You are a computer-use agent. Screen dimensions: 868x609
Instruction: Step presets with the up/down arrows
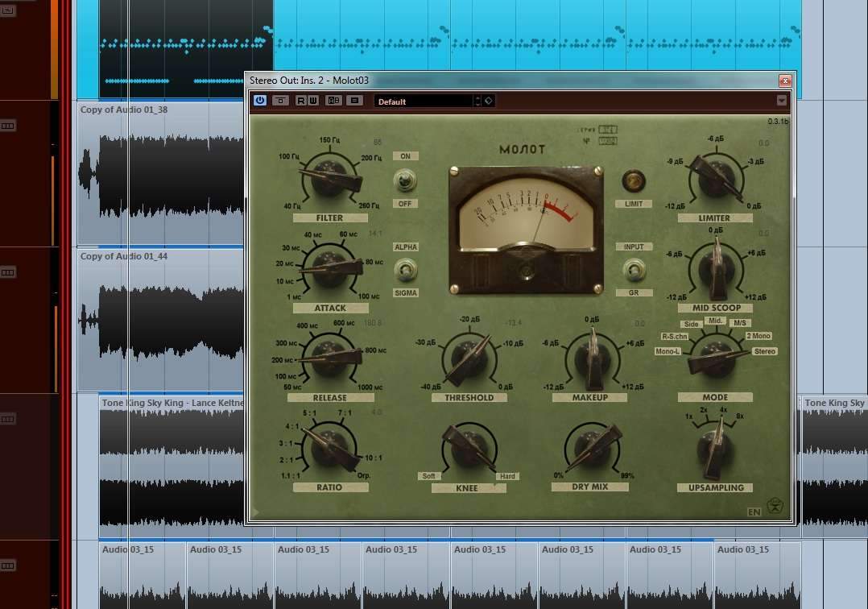(477, 101)
